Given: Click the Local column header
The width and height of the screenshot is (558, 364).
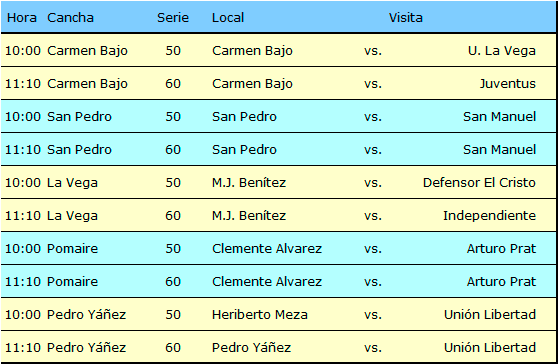Looking at the screenshot, I should pos(228,17).
